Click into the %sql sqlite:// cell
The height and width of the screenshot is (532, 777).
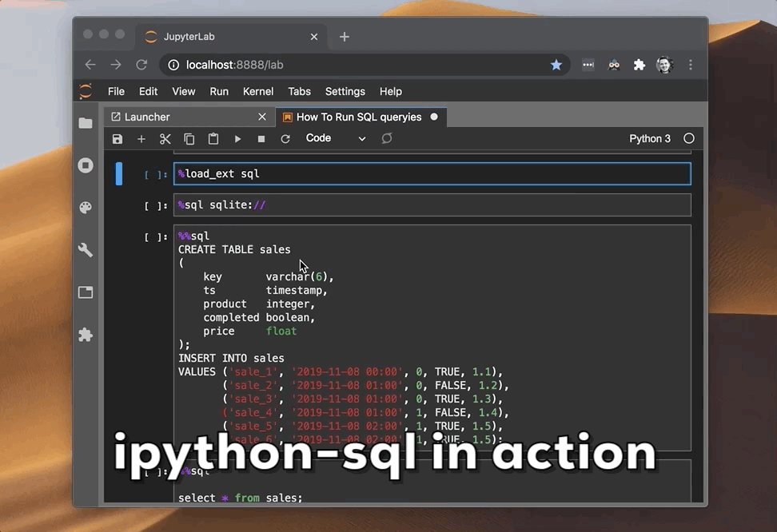(432, 205)
